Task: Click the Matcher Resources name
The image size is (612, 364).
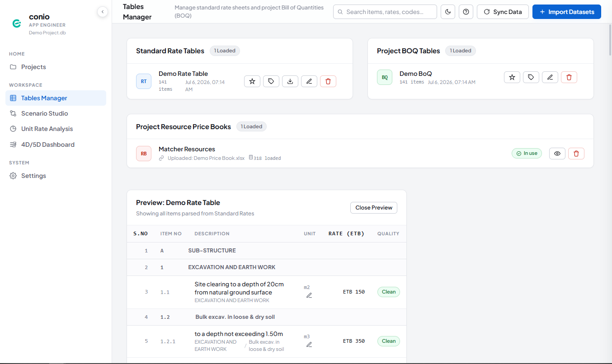Action: 187,149
